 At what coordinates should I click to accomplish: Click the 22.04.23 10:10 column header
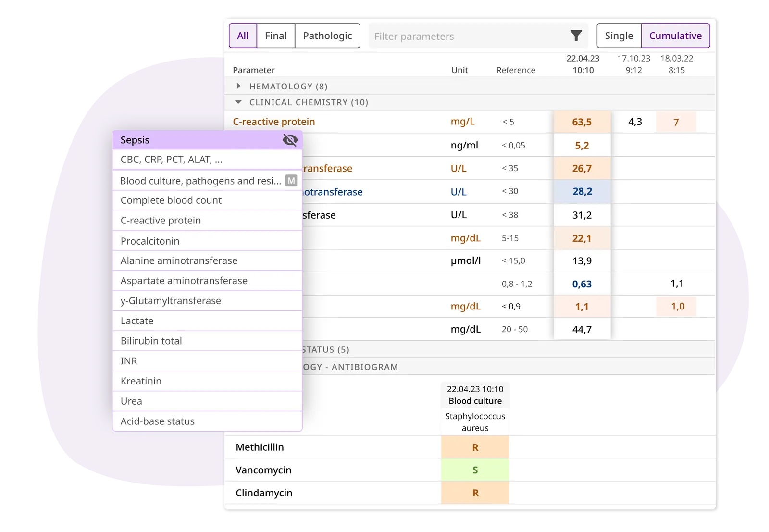pos(583,64)
